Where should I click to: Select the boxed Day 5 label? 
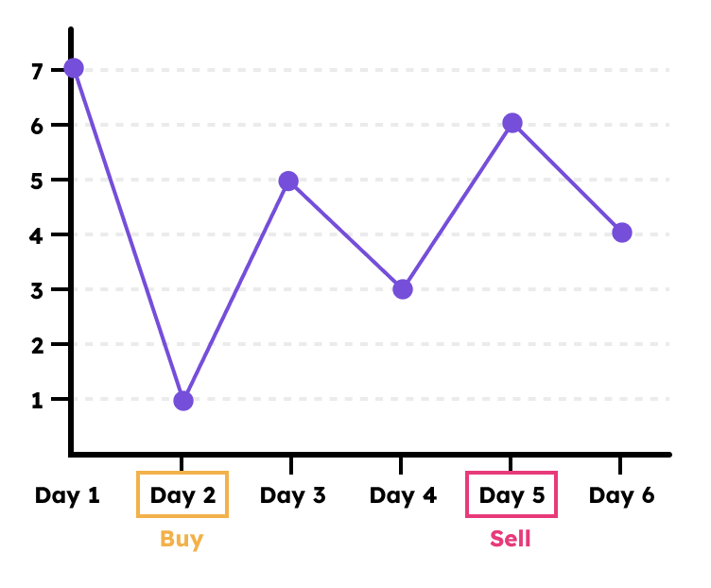[512, 495]
